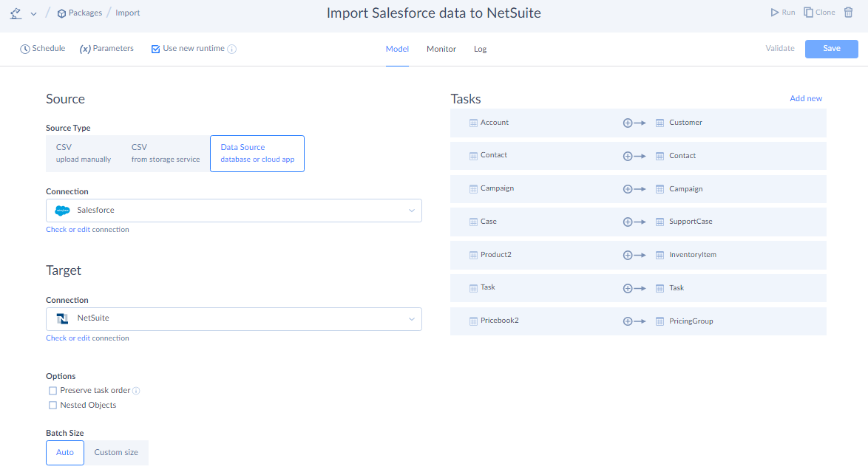Click the Validate button
This screenshot has width=868, height=475.
[x=779, y=48]
